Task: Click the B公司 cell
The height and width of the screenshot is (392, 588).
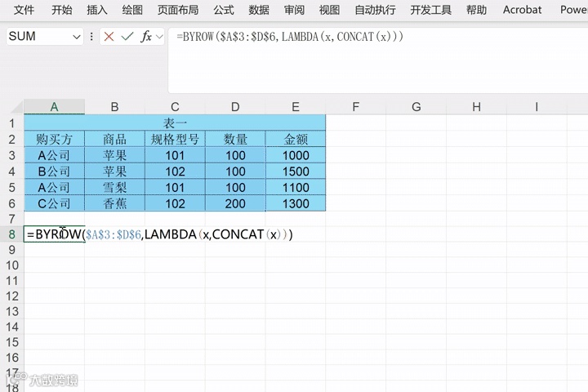Action: (55, 171)
